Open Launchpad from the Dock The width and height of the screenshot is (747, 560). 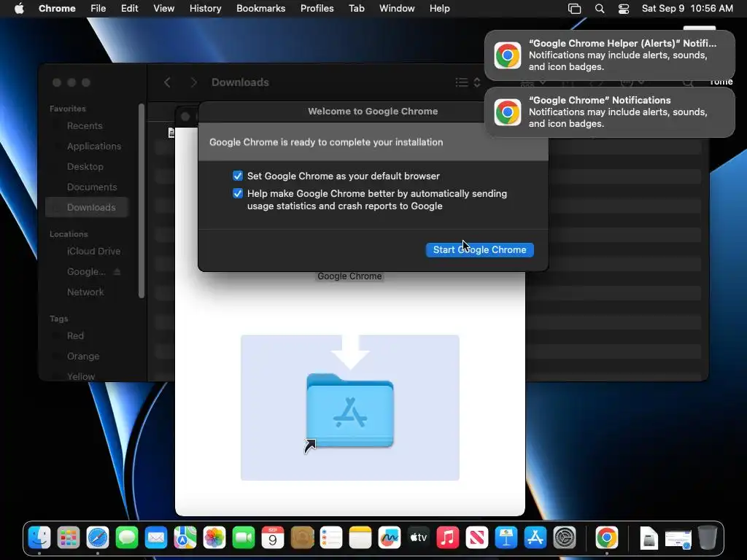coord(69,538)
